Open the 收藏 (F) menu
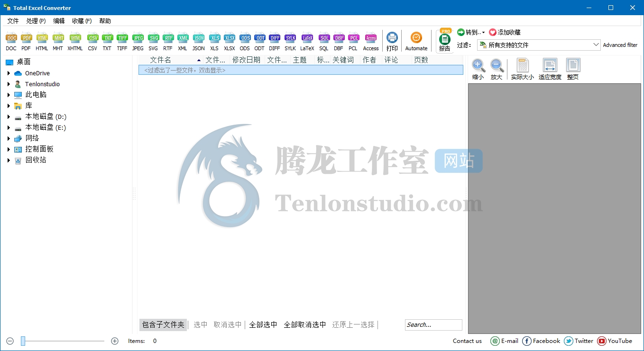Image resolution: width=644 pixels, height=351 pixels. pyautogui.click(x=82, y=21)
